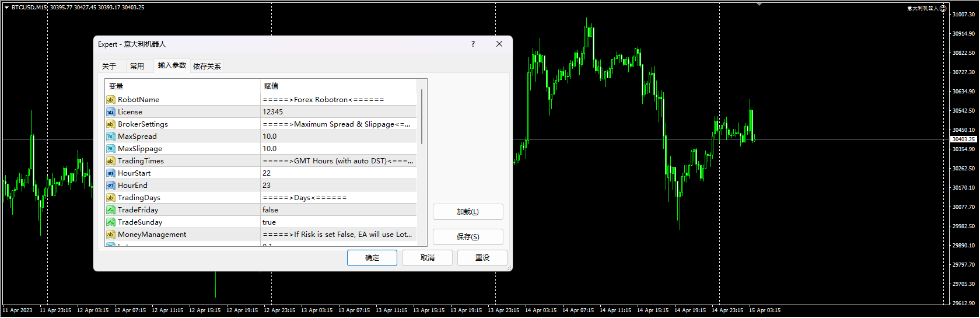Click the RobotName string parameter icon
Viewport: 980px width, 318px height.
[110, 100]
